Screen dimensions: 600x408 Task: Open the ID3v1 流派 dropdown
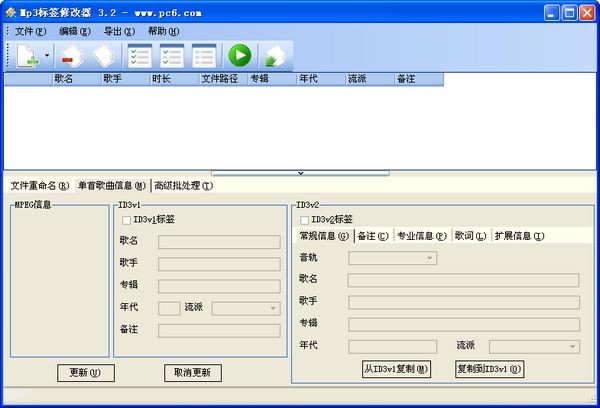[x=246, y=308]
